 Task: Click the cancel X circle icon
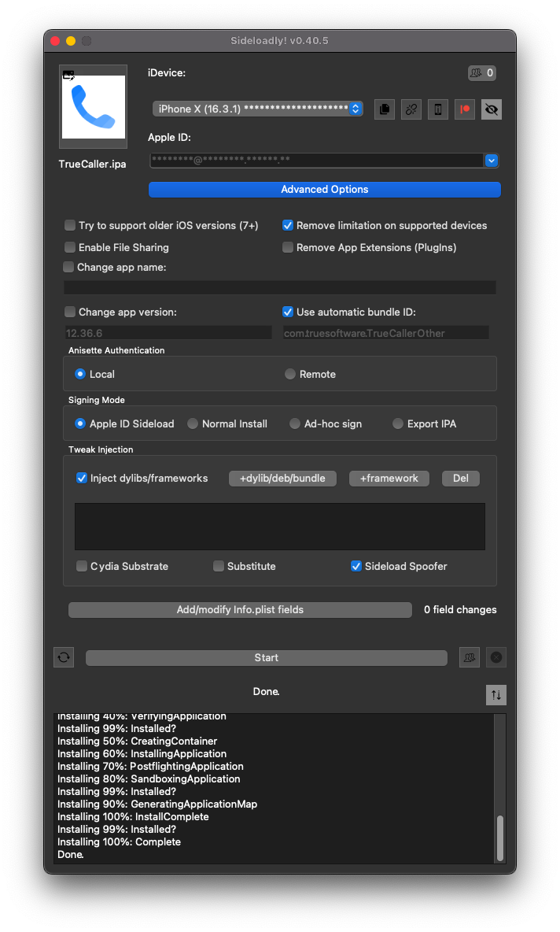[x=496, y=657]
